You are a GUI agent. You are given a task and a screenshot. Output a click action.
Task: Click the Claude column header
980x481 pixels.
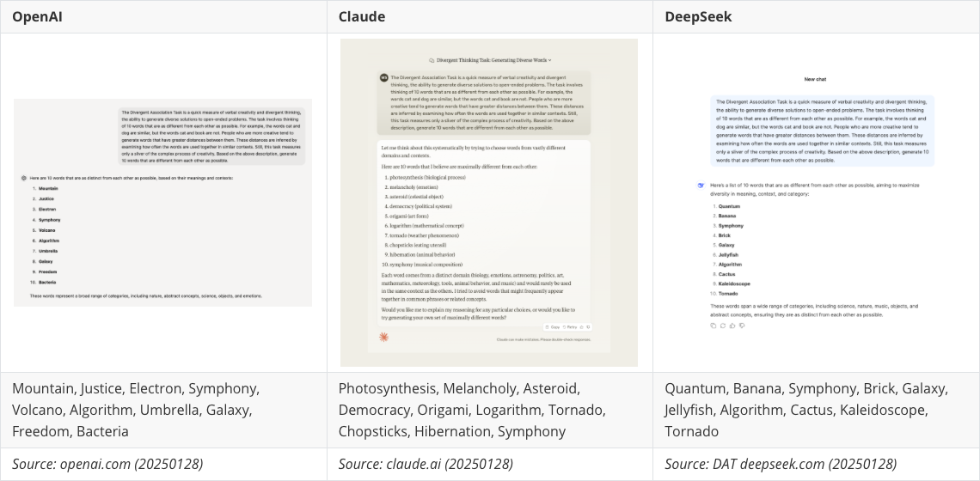[x=361, y=16]
